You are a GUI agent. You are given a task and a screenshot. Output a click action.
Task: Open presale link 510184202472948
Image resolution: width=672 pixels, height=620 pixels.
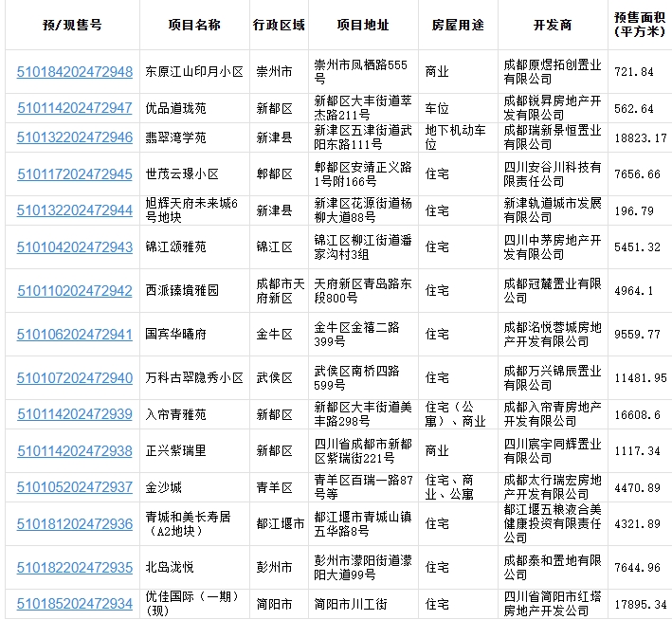click(x=75, y=72)
